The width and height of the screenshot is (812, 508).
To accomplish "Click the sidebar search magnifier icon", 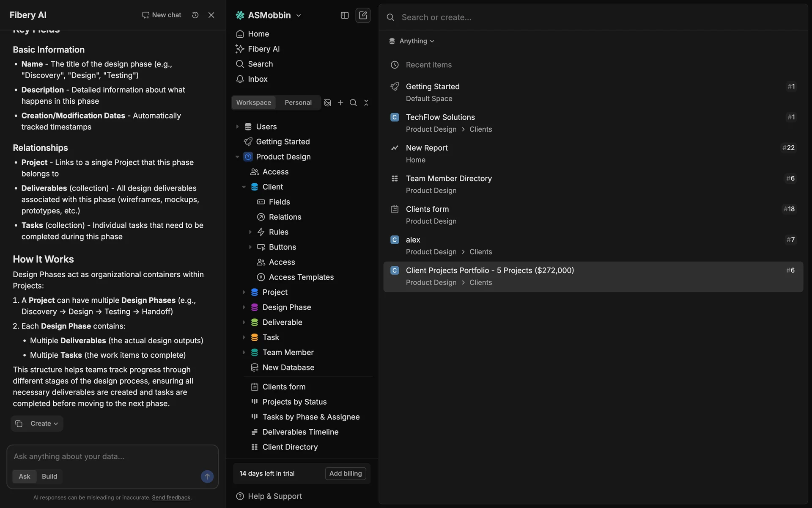I will pos(353,103).
